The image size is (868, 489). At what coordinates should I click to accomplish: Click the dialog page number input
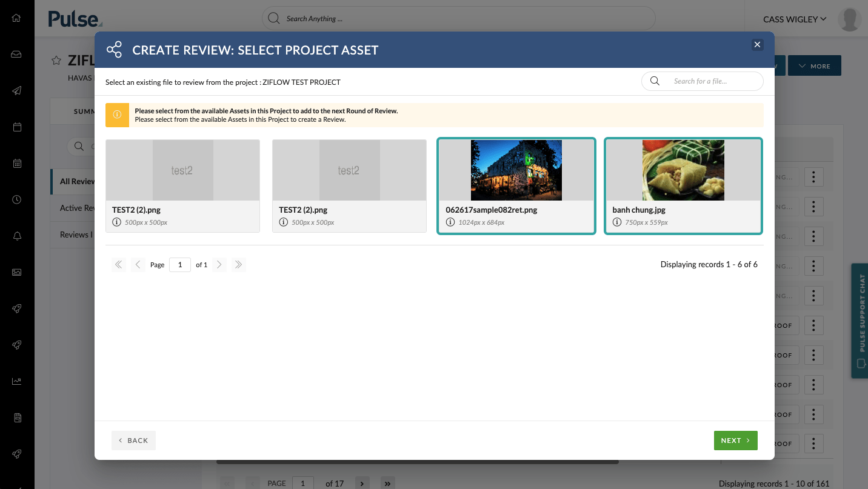[x=180, y=265]
